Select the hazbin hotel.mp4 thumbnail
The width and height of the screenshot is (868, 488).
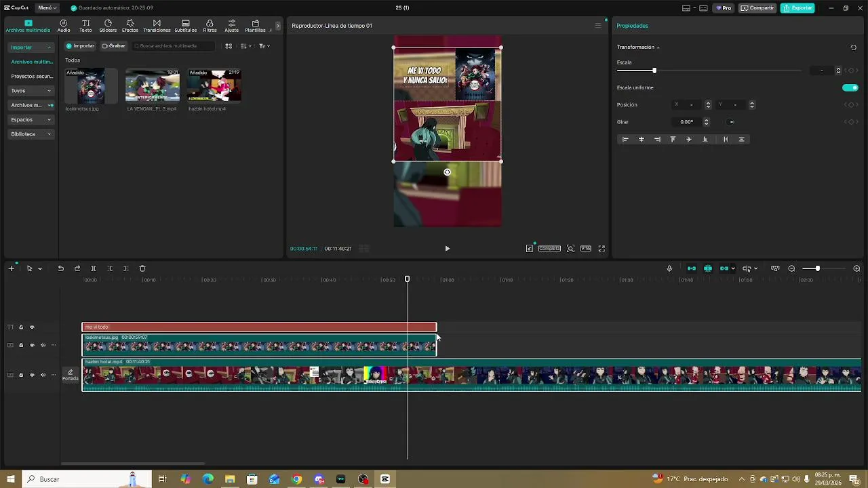214,85
